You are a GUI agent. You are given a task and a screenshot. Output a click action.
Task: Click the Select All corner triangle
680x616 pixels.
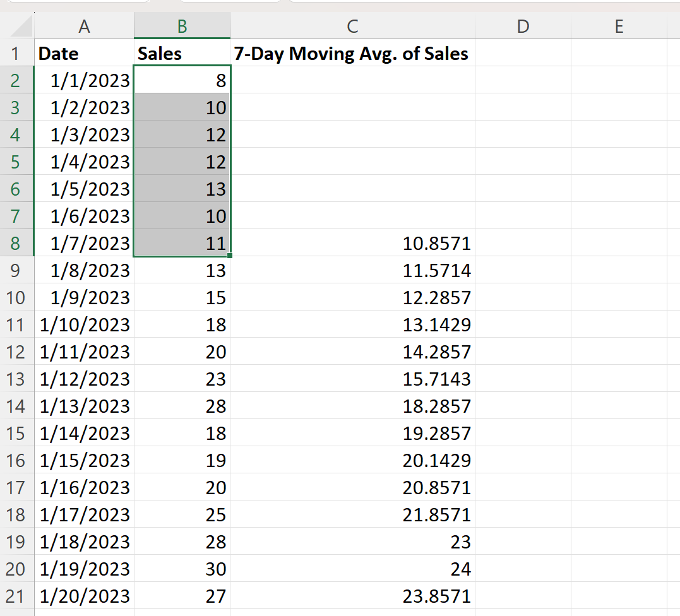point(21,27)
